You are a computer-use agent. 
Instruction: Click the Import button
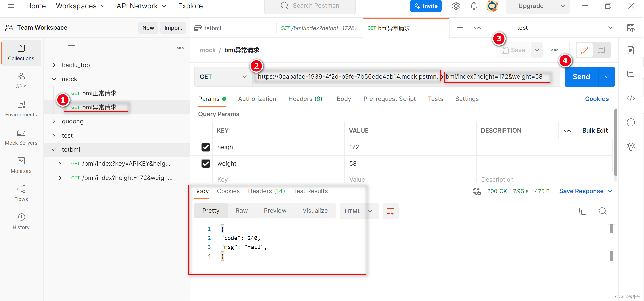click(x=173, y=28)
